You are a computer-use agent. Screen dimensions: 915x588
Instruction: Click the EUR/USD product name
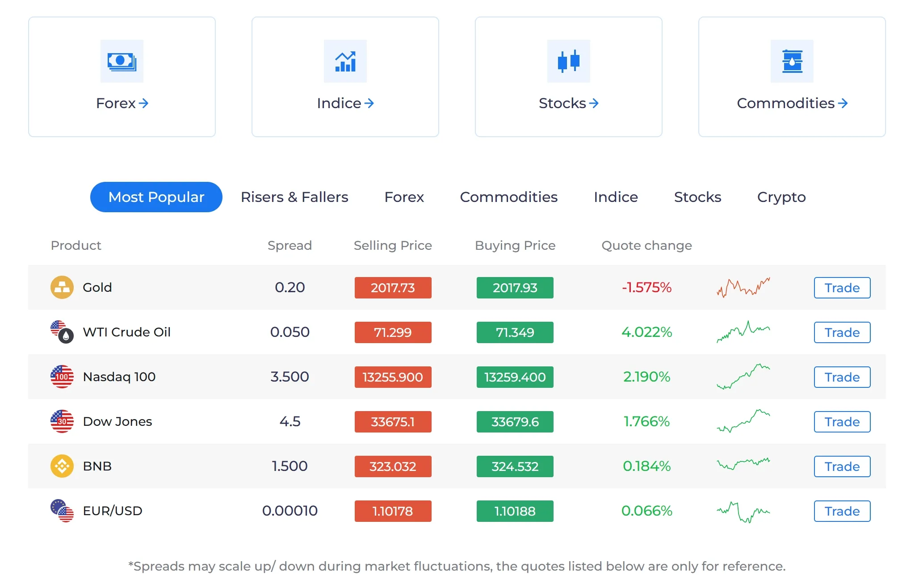[113, 511]
